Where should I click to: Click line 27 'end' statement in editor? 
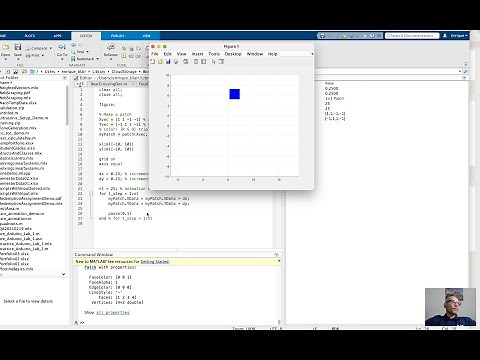102,218
